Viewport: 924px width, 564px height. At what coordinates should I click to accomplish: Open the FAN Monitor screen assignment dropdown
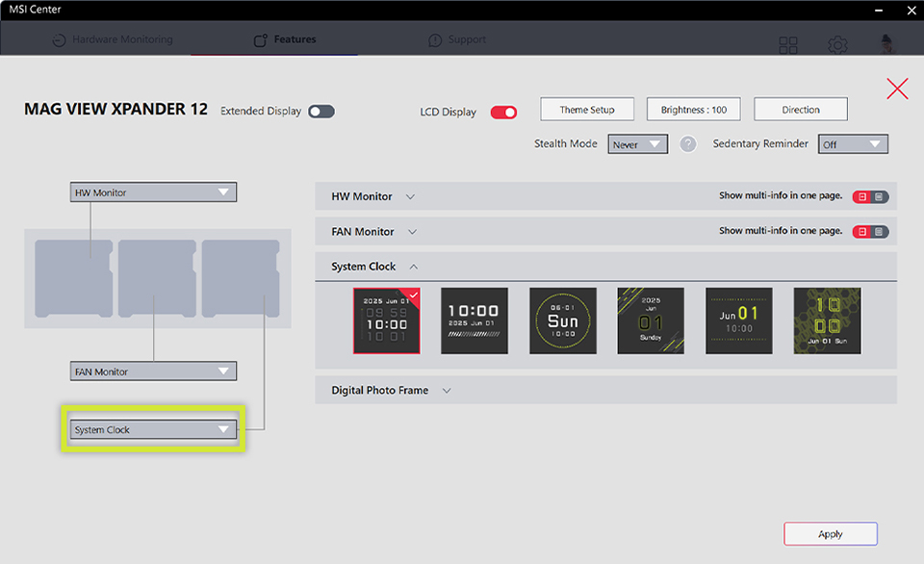[x=153, y=372]
